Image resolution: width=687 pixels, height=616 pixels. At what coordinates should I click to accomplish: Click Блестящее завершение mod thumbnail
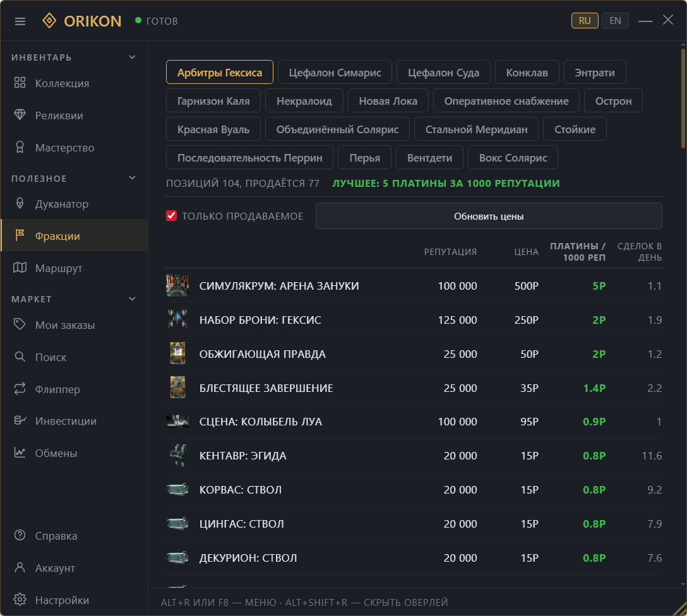[x=177, y=388]
